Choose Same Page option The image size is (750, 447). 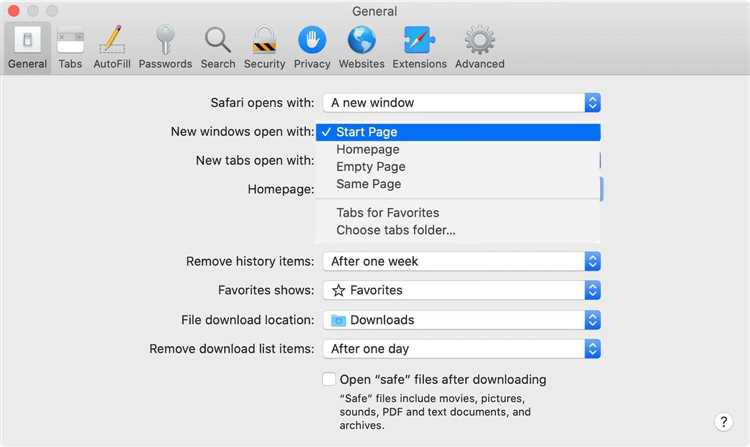[458, 184]
